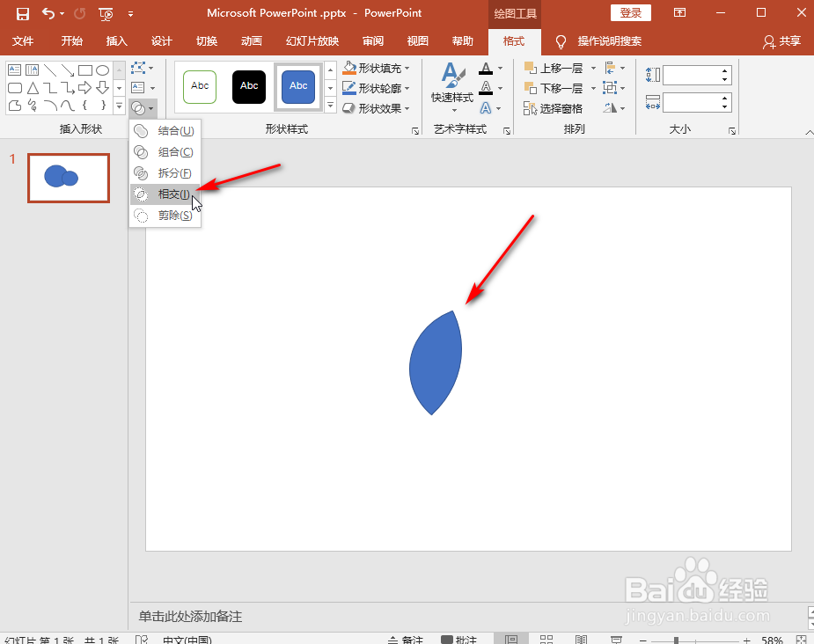Screen dimensions: 814x644
Task: Click the notes area 单击此处添加备注
Action: click(191, 617)
